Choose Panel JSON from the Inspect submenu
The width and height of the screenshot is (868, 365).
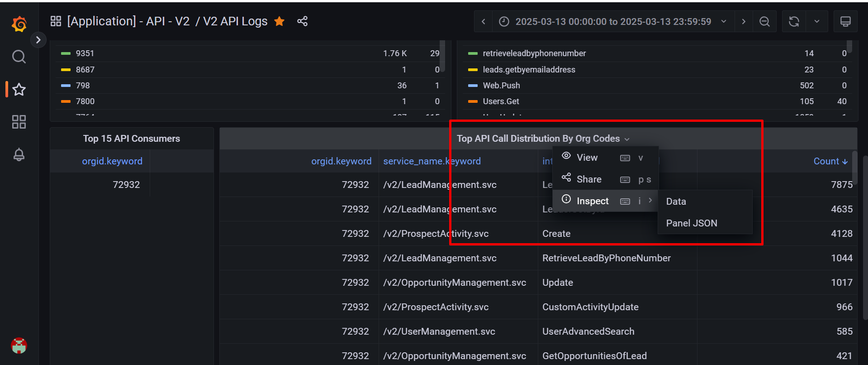691,223
